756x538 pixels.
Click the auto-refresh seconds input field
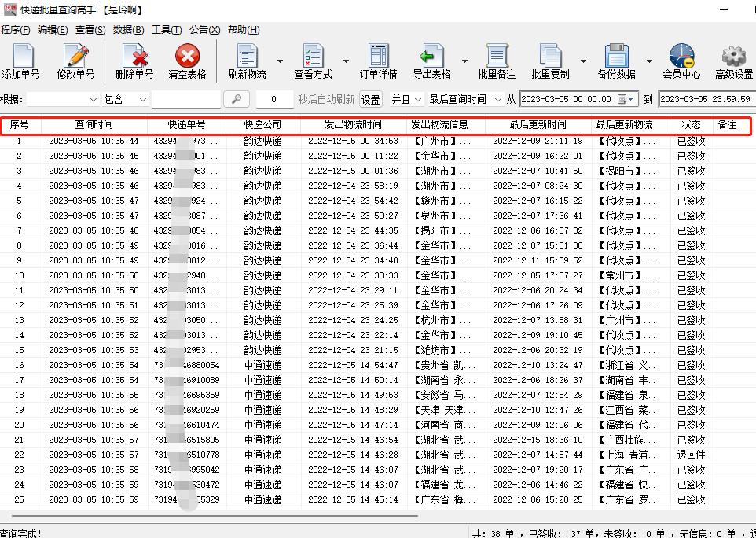pos(274,99)
